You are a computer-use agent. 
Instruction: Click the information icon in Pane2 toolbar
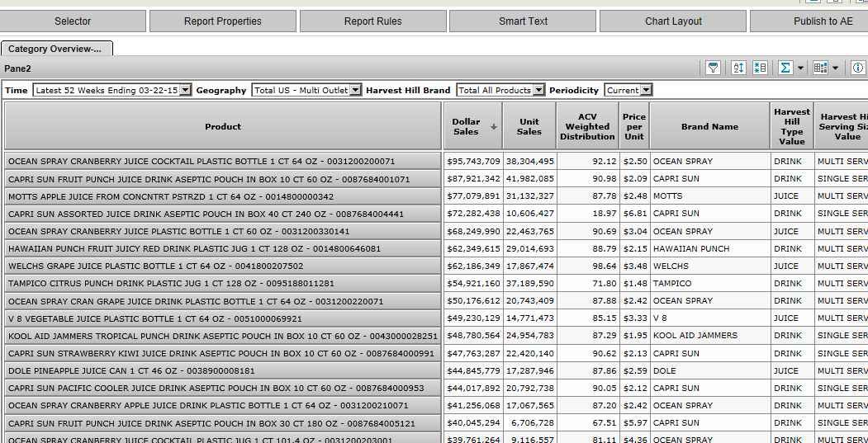pyautogui.click(x=858, y=68)
